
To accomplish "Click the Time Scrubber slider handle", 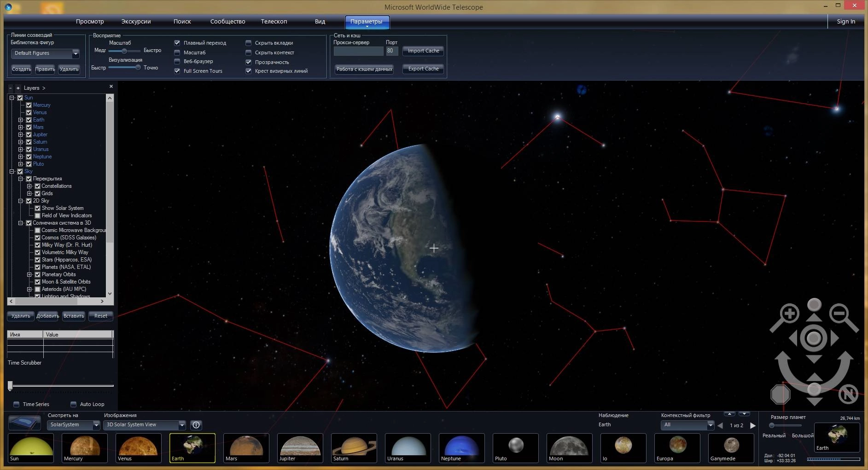I will [x=10, y=386].
